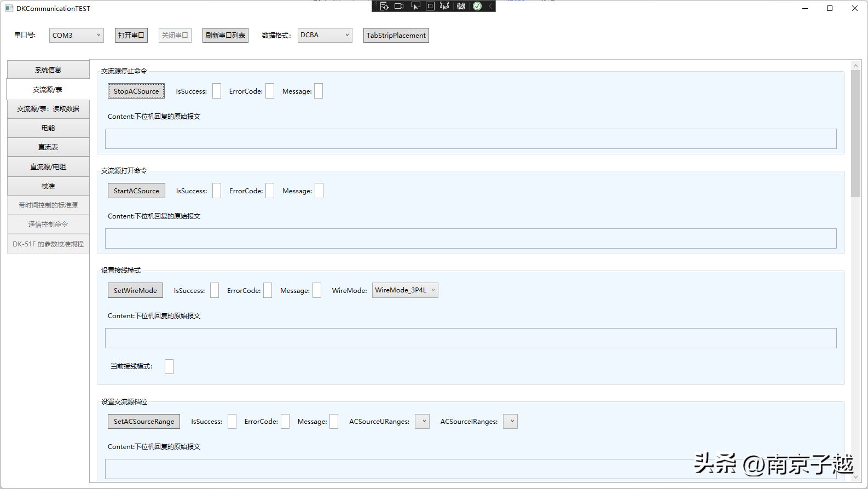Open Live Visual Tree from debug toolbar
868x489 pixels.
pyautogui.click(x=384, y=6)
